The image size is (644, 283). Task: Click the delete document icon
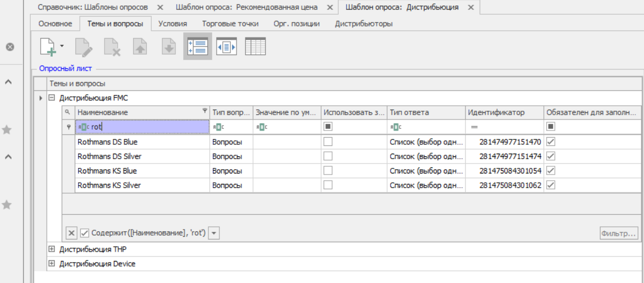tap(112, 46)
